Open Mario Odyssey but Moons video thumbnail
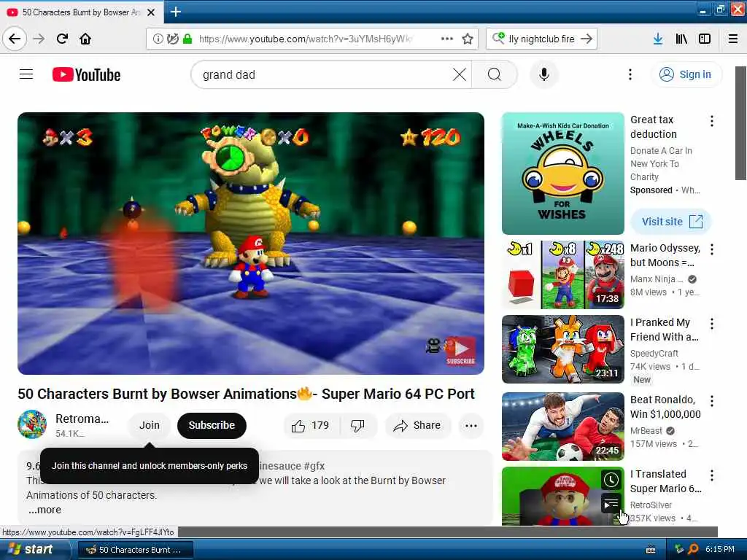The image size is (747, 560). [562, 275]
